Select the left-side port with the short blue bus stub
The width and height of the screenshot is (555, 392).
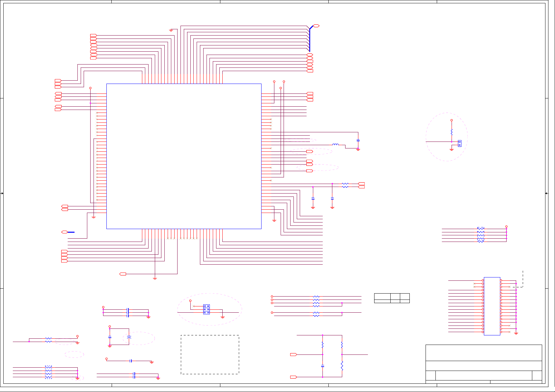[65, 232]
